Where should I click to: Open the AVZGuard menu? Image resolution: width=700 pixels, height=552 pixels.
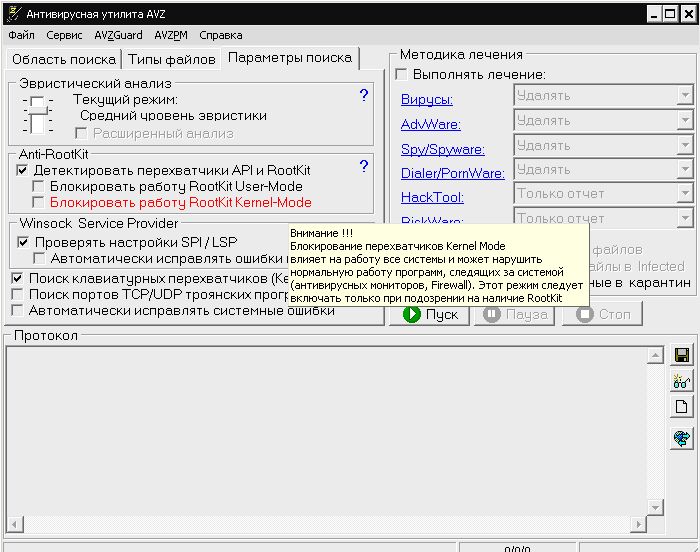[x=118, y=35]
